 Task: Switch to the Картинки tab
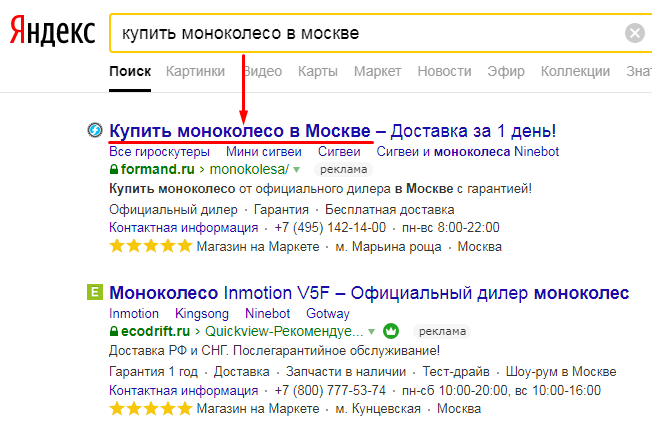tap(195, 72)
